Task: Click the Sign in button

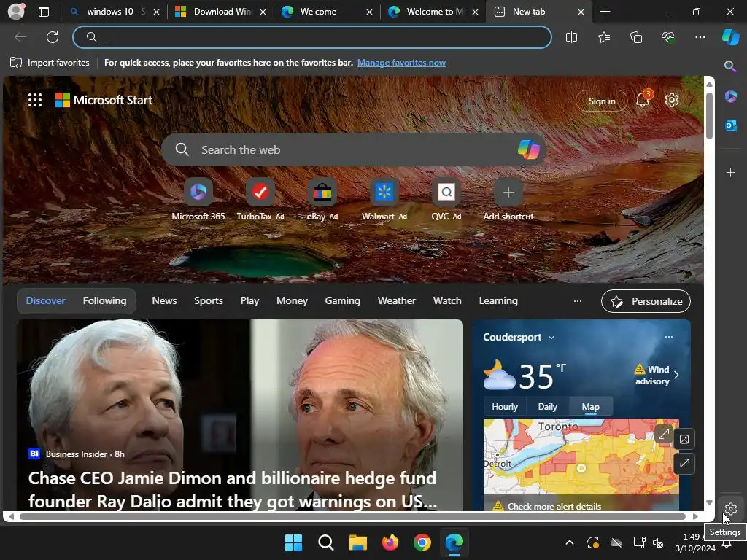Action: [602, 101]
